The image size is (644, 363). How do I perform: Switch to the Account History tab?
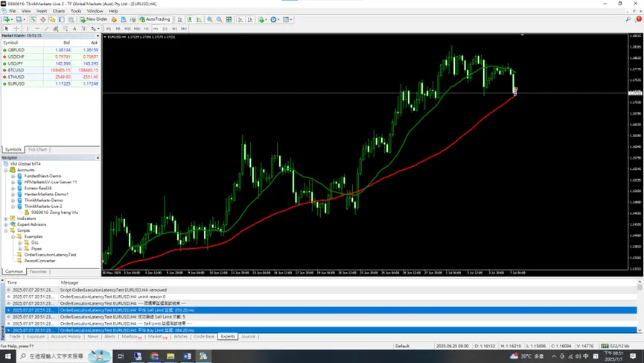[x=66, y=337]
